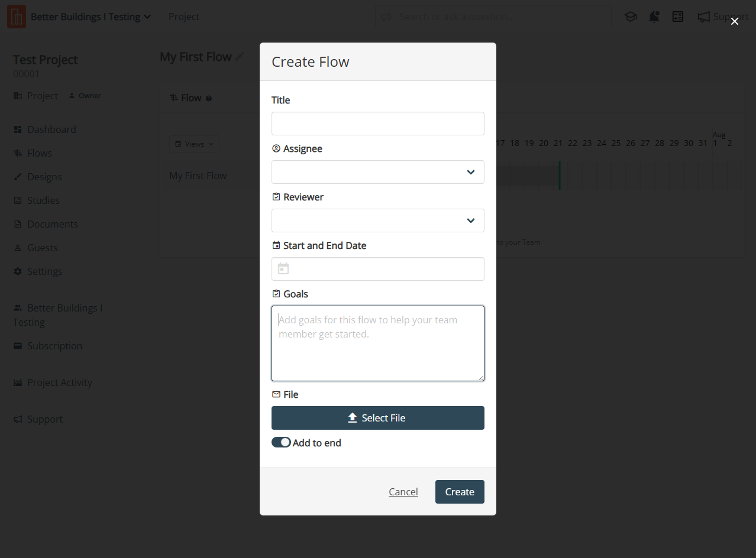Open the graduation cap learning icon
Image resolution: width=756 pixels, height=558 pixels.
[631, 17]
